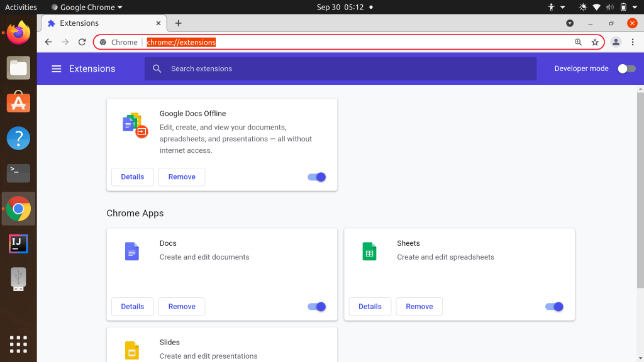Screen dimensions: 644x362
Task: Click the Slides app icon
Action: pyautogui.click(x=132, y=350)
